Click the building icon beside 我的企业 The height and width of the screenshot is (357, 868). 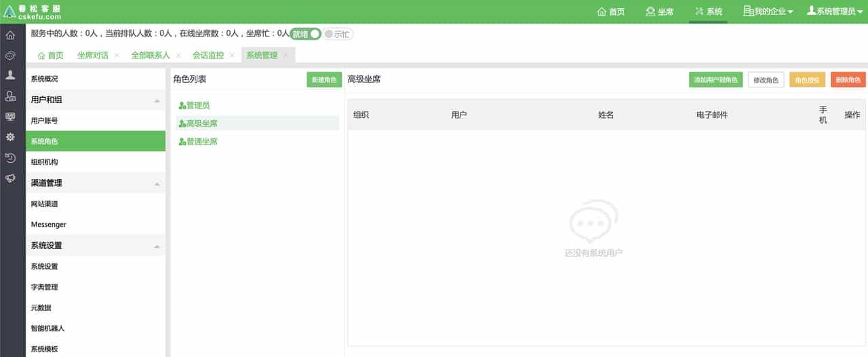[x=748, y=11]
